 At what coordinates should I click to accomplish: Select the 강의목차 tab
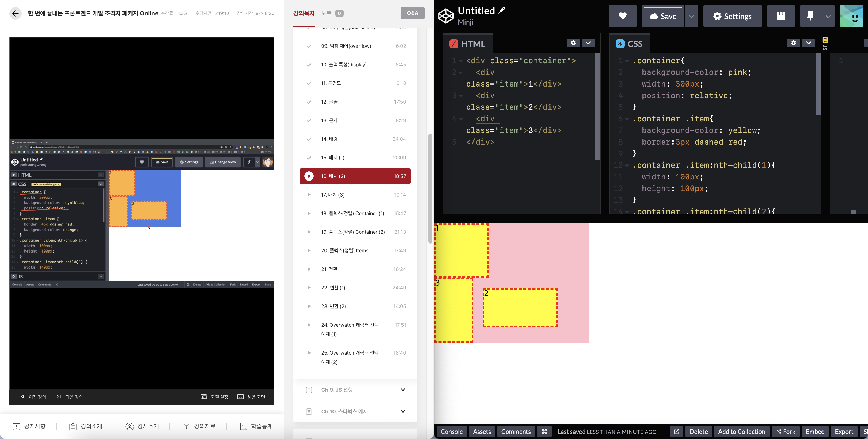pyautogui.click(x=304, y=13)
